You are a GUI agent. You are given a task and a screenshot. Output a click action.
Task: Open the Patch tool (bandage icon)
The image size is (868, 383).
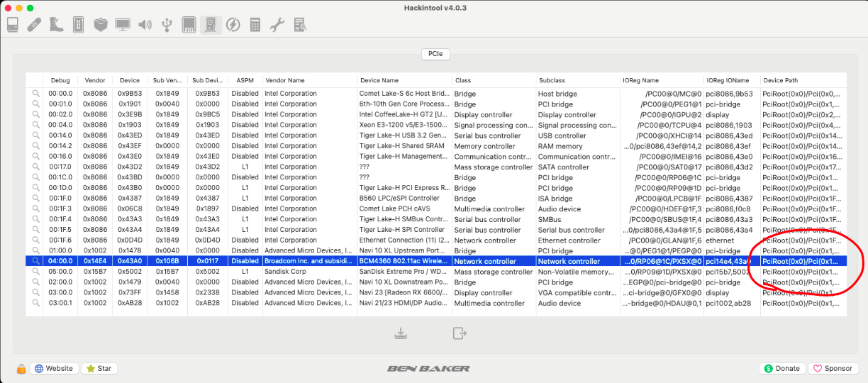coord(34,25)
